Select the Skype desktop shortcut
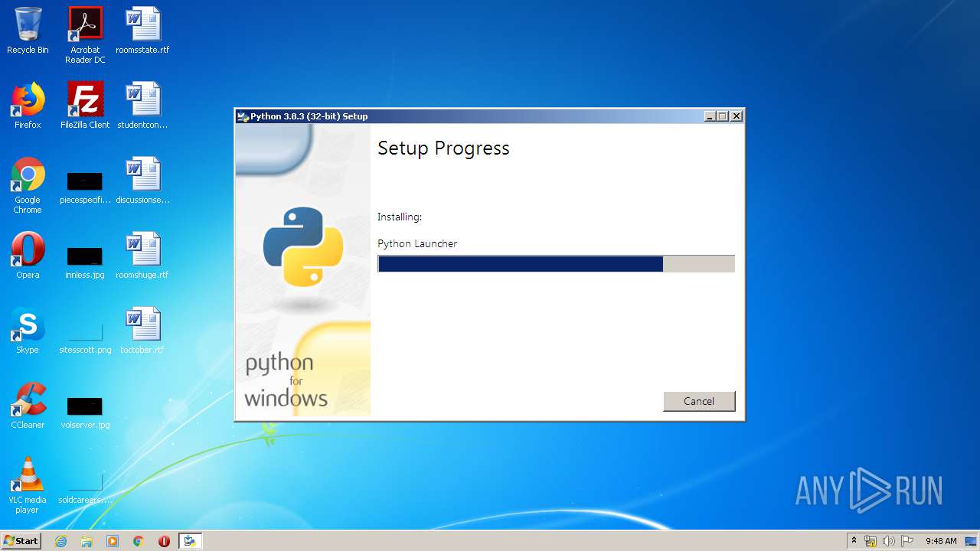This screenshot has height=551, width=980. pos(28,331)
